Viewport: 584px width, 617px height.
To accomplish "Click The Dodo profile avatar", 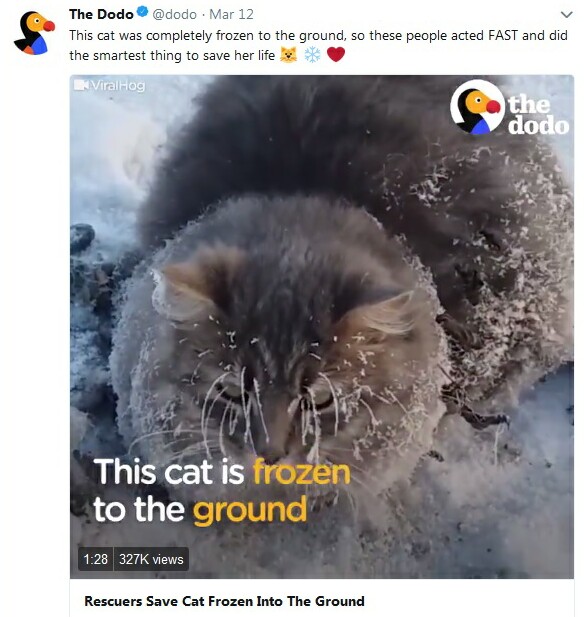I will coord(34,33).
